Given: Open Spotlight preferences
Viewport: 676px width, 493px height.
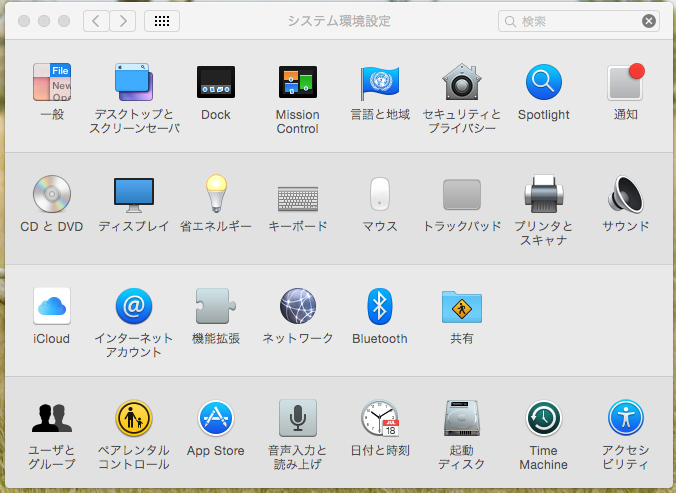Looking at the screenshot, I should tap(543, 82).
